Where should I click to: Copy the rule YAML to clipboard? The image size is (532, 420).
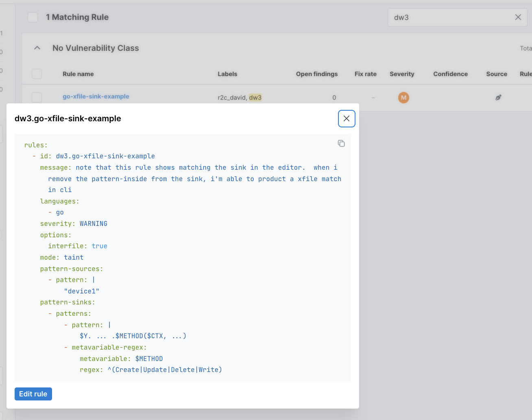pyautogui.click(x=341, y=143)
